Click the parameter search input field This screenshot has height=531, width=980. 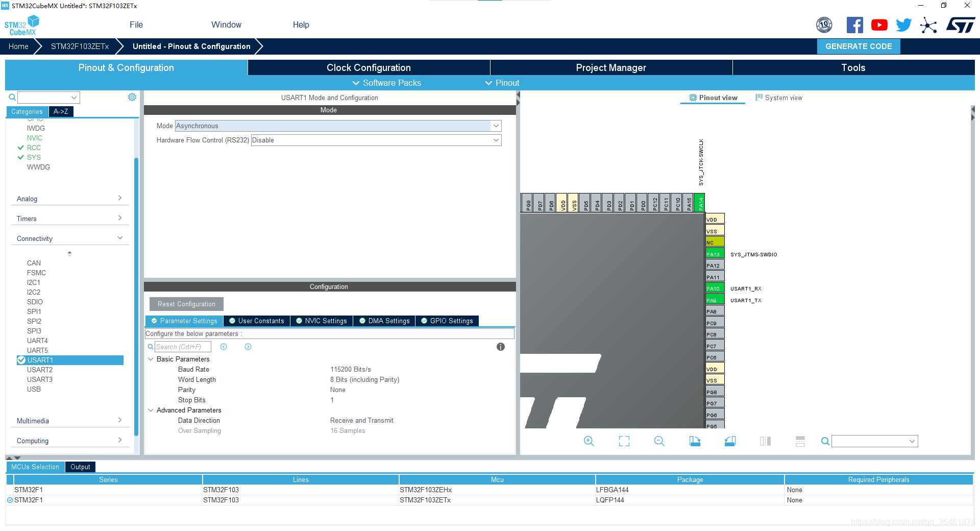click(x=183, y=347)
